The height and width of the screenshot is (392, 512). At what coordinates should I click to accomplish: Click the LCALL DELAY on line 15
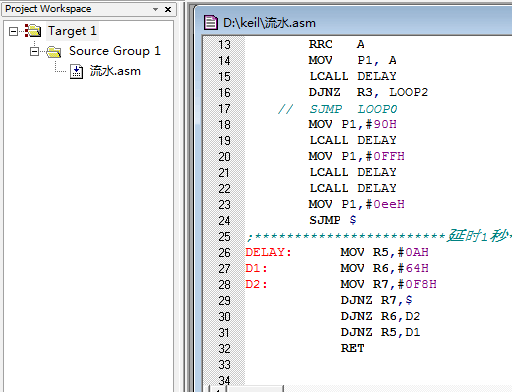(353, 76)
